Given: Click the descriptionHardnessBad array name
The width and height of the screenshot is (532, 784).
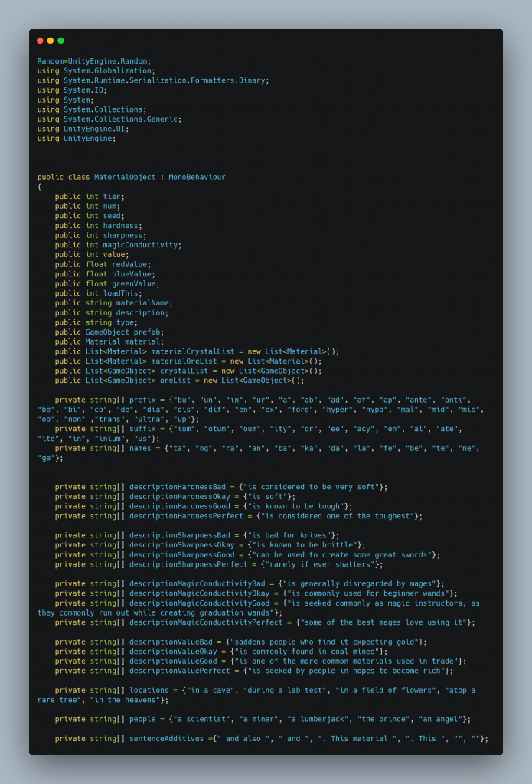Looking at the screenshot, I should click(x=179, y=487).
